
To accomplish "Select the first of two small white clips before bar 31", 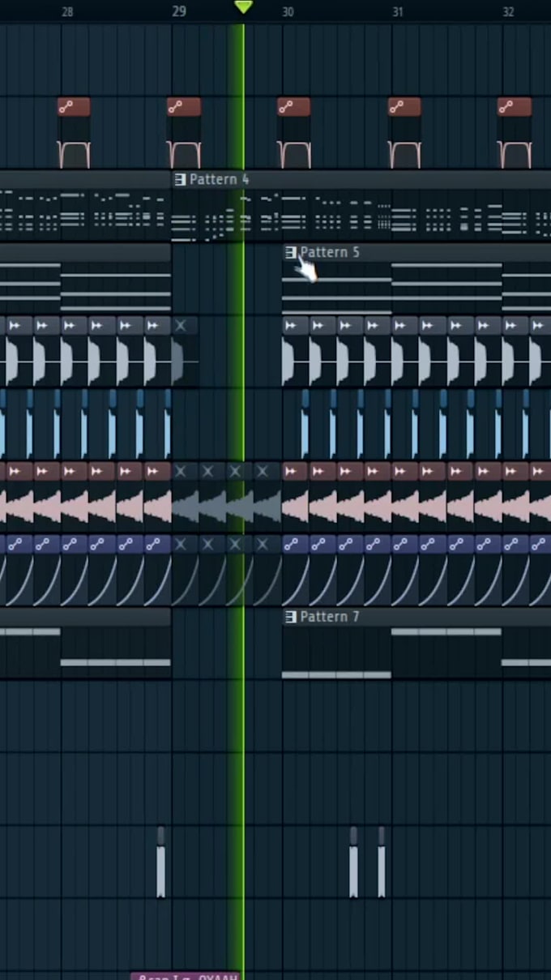I will point(353,862).
